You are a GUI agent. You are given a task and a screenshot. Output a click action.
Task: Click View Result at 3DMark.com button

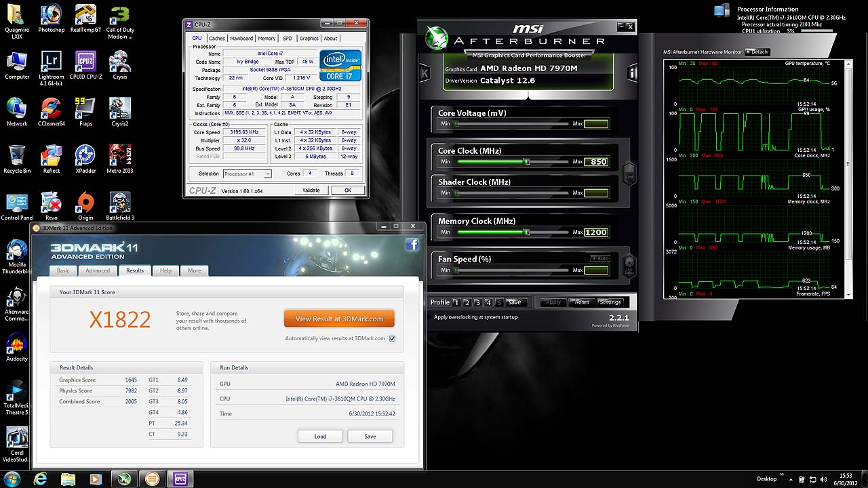click(x=339, y=319)
